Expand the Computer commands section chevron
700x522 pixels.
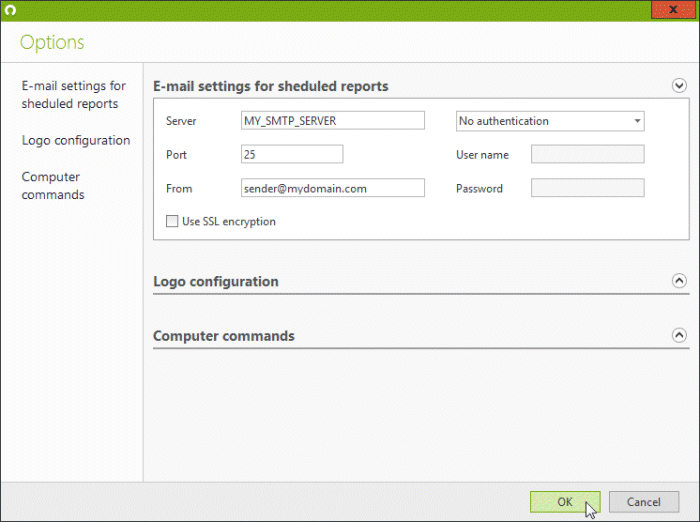pos(679,335)
